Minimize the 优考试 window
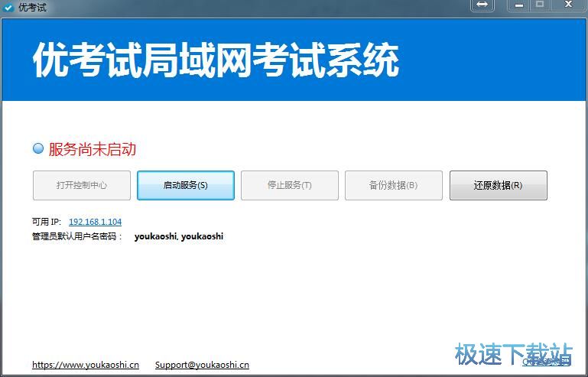588x377 pixels. point(519,5)
